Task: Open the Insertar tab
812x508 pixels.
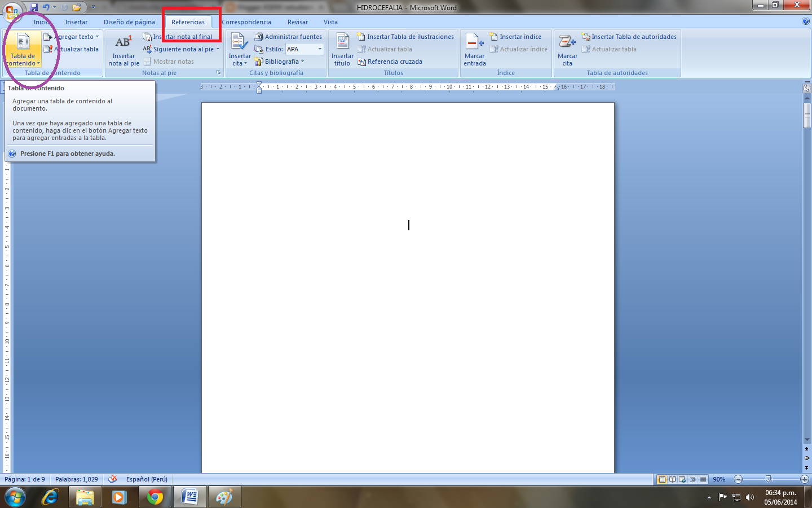Action: click(76, 22)
